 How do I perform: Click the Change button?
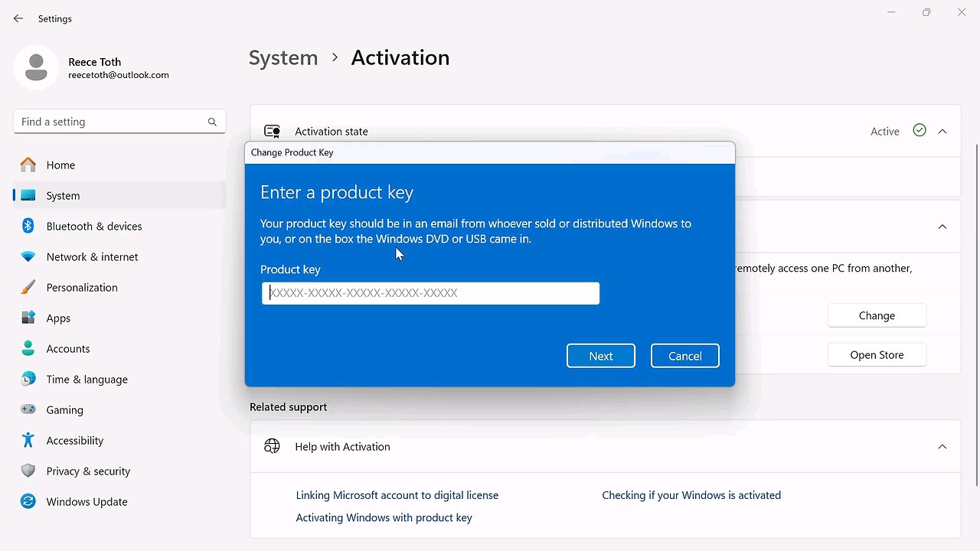[x=877, y=315]
